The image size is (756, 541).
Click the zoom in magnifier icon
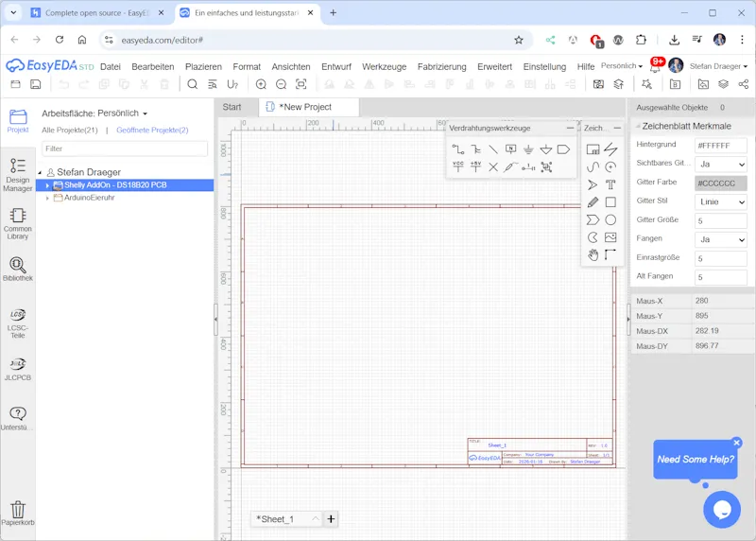261,84
